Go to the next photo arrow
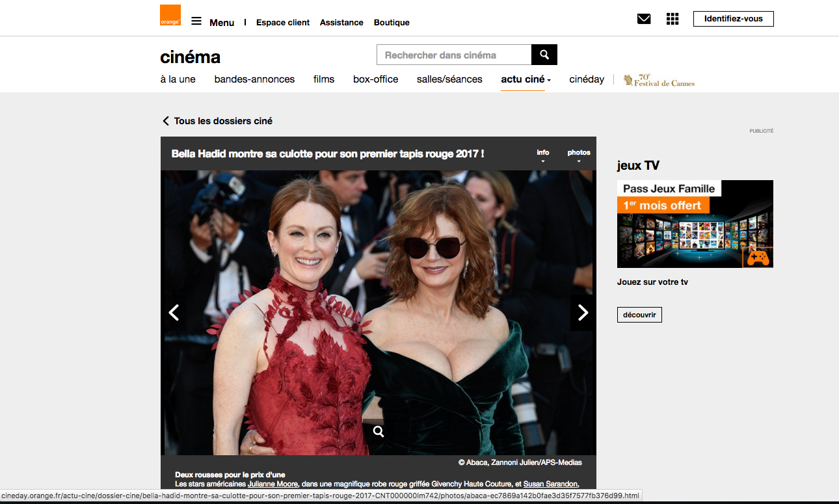 [583, 313]
